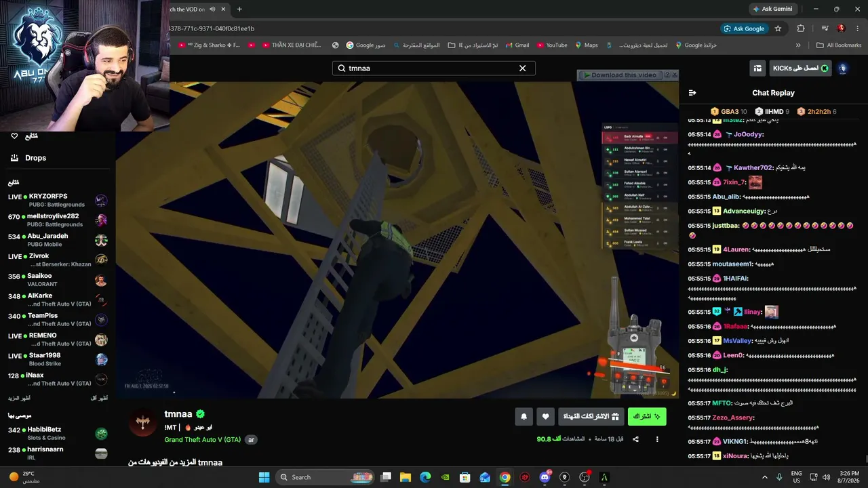Screen dimensions: 868x488
Task: Open Zivrok channel in sidebar
Action: (58, 260)
